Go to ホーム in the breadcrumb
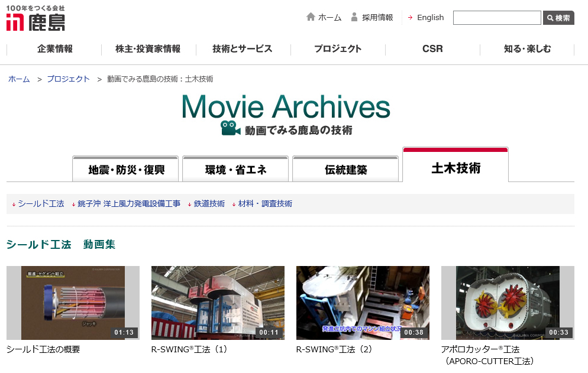This screenshot has width=588, height=373. click(x=19, y=79)
